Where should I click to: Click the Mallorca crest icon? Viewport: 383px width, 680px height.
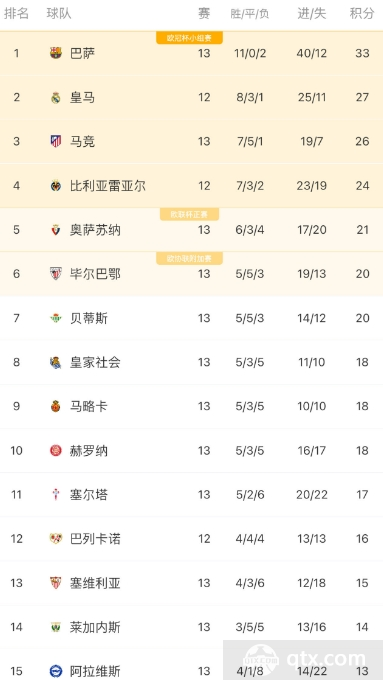pos(56,406)
